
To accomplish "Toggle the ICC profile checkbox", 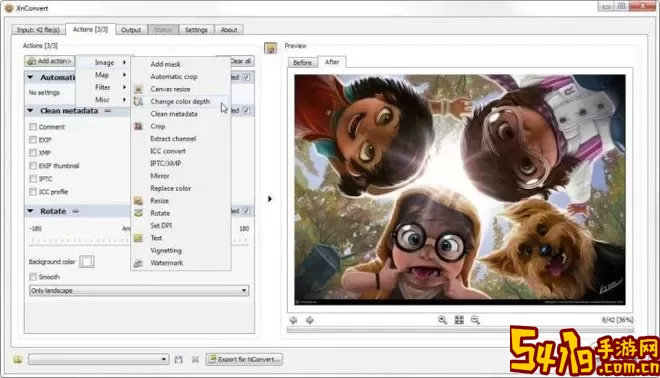I will pos(33,192).
